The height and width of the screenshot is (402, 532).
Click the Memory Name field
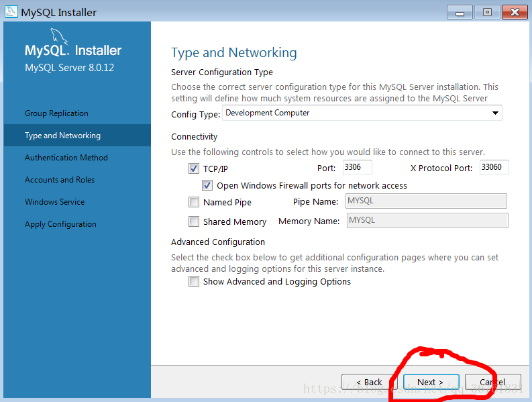427,220
